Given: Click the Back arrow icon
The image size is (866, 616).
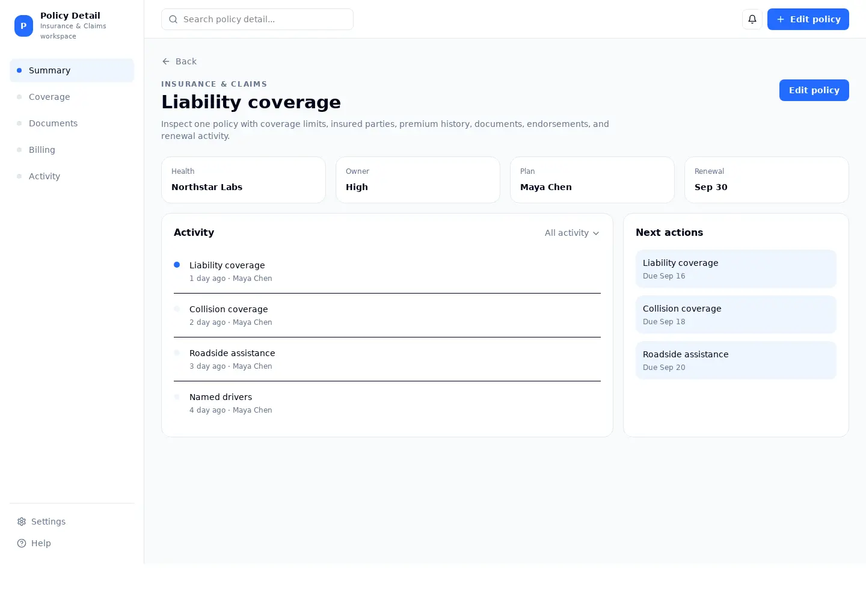Looking at the screenshot, I should click(166, 61).
